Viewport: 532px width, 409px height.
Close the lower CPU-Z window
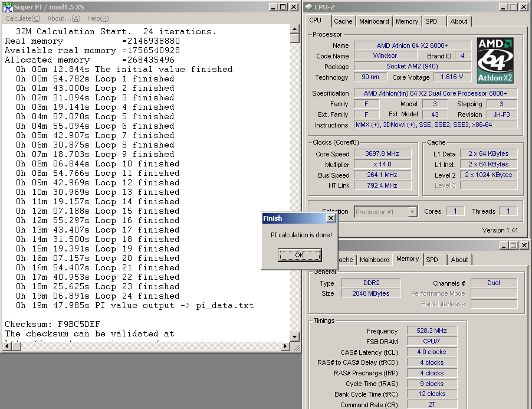coord(524,245)
